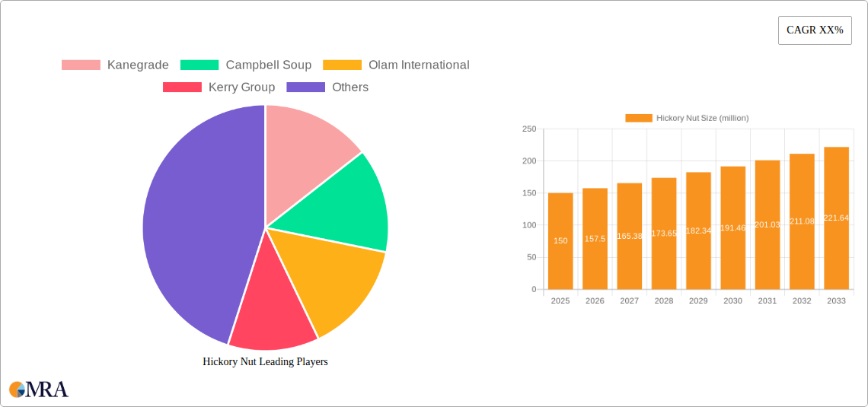Click the MRA logo
The height and width of the screenshot is (407, 868).
tap(39, 390)
